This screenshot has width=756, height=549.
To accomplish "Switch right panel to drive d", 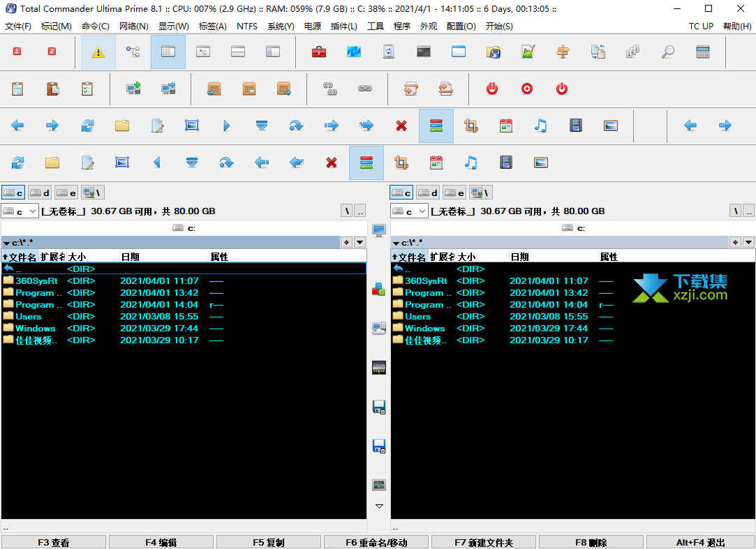I will click(428, 193).
